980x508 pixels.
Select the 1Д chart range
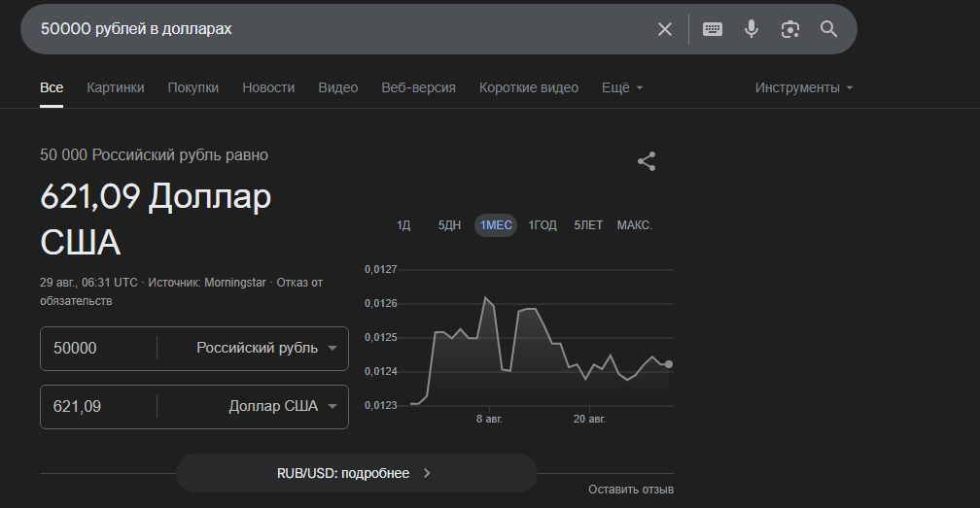(x=403, y=225)
